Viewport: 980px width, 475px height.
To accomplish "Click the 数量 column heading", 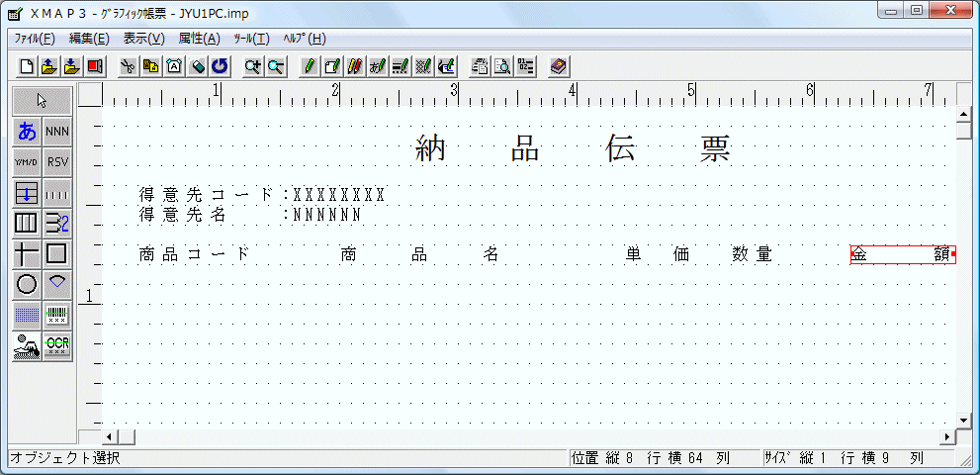I will (x=753, y=254).
